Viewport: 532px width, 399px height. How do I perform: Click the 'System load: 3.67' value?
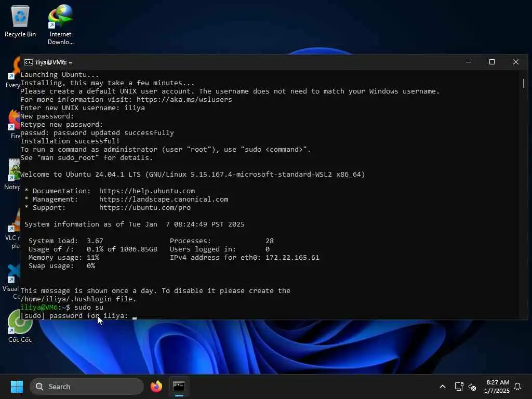66,241
